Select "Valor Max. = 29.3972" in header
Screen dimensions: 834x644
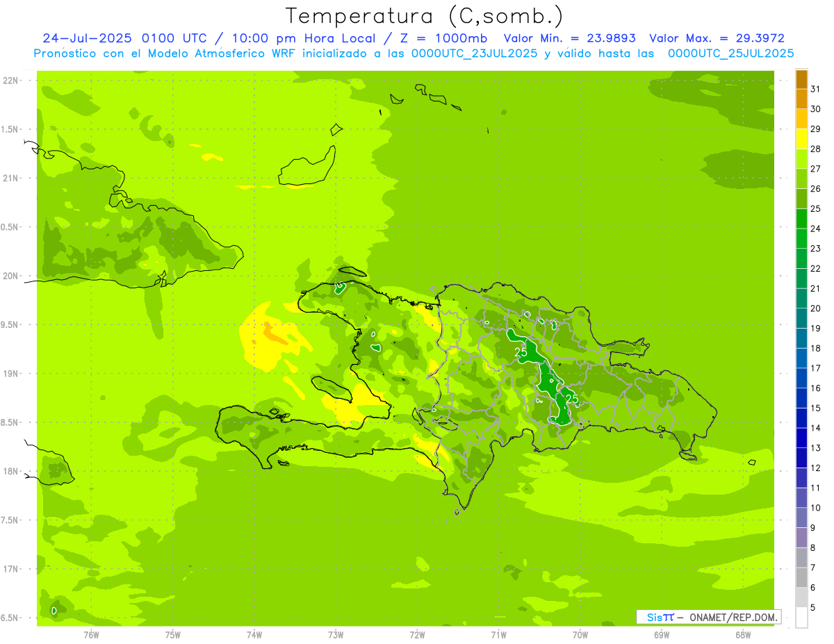[717, 38]
